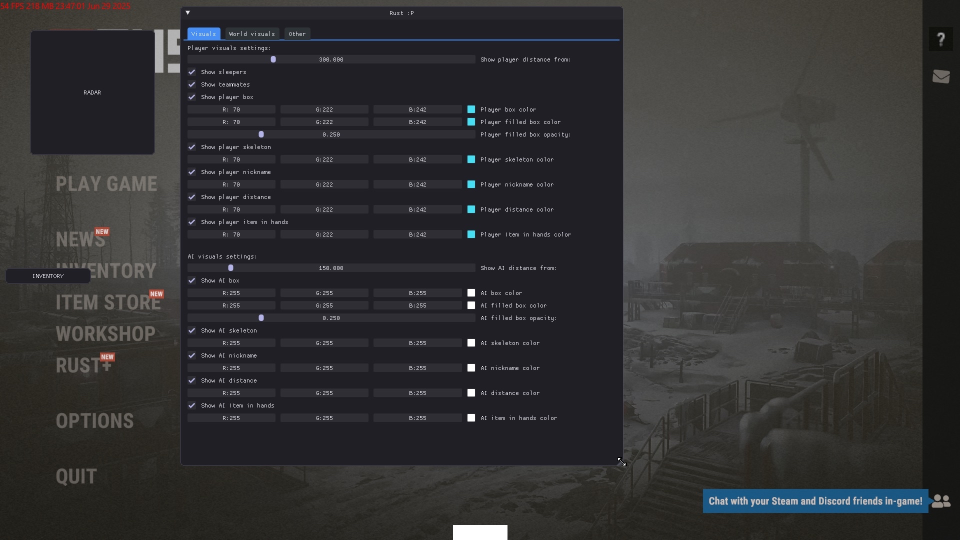The image size is (960, 540).
Task: Open Player filled box color swatch
Action: [471, 122]
